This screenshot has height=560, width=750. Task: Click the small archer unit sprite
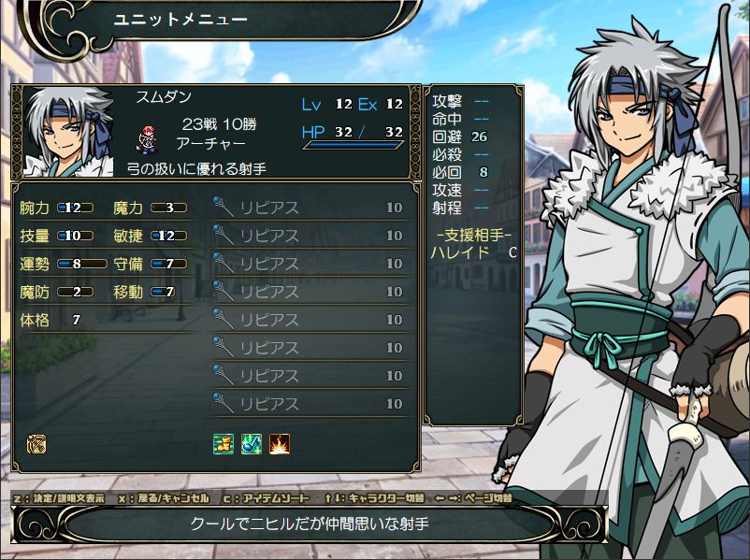point(147,140)
